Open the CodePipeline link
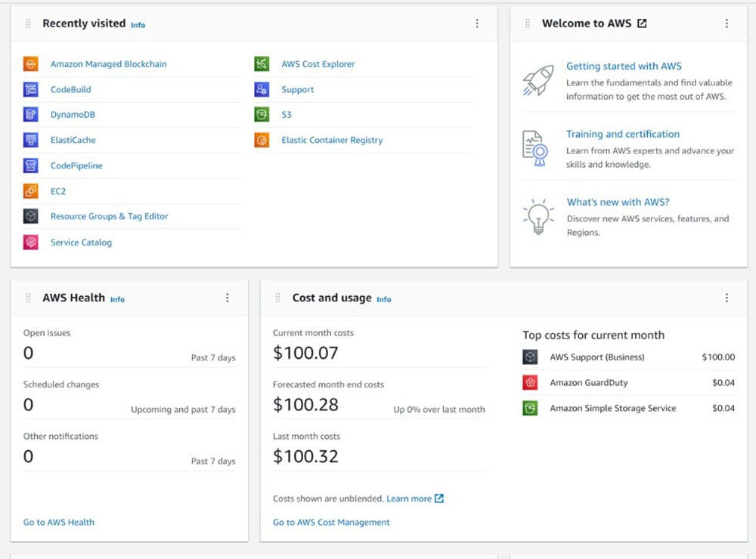The image size is (756, 559). [x=76, y=165]
